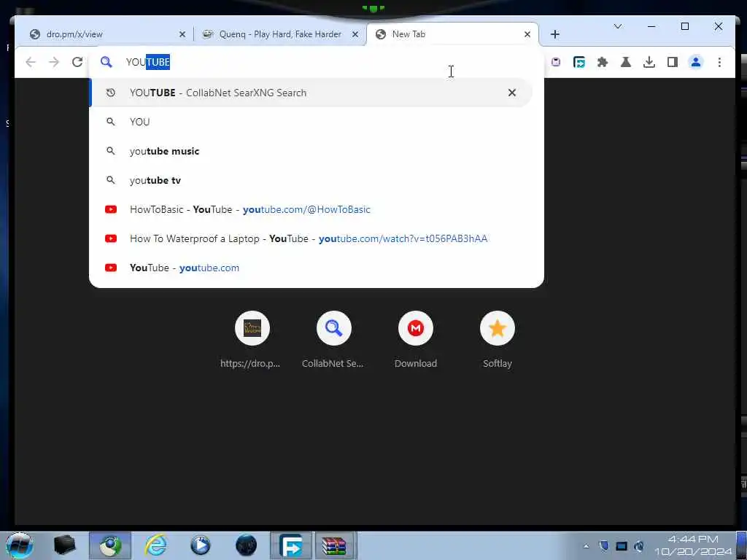Viewport: 747px width, 560px height.
Task: Open the black box taskbar app
Action: pos(64,545)
